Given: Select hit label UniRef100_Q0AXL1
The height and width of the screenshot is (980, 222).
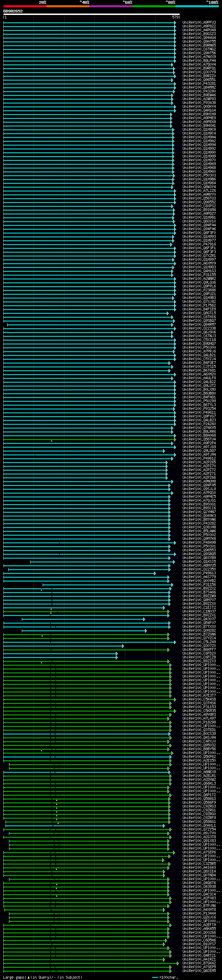Looking at the screenshot, I should pyautogui.click(x=199, y=826).
